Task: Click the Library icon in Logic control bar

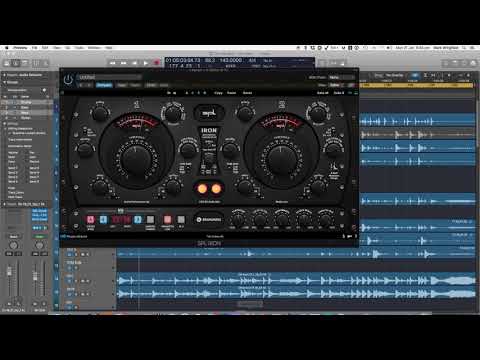Action: [7, 63]
